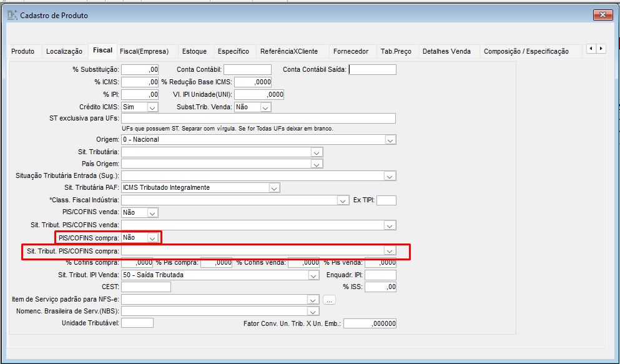
Task: Switch to the Estoque tab
Action: [194, 51]
